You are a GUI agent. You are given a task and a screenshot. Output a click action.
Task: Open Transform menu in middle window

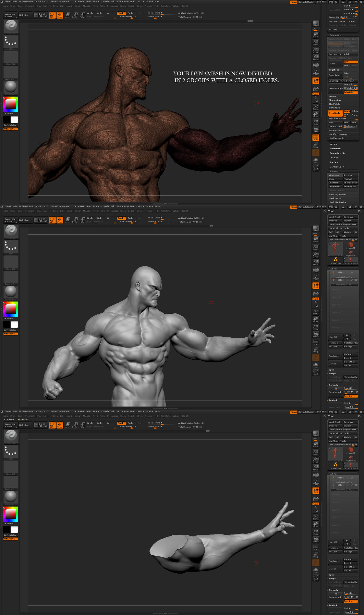coord(165,211)
